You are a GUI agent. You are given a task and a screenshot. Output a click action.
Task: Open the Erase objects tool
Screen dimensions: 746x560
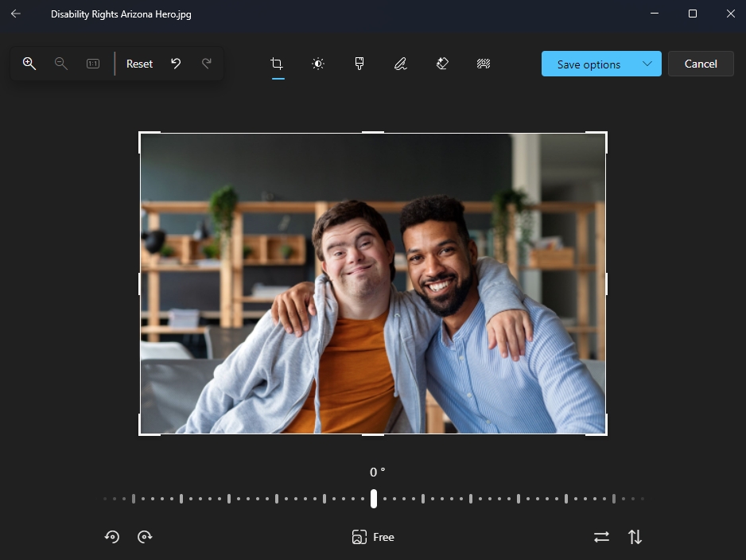442,64
